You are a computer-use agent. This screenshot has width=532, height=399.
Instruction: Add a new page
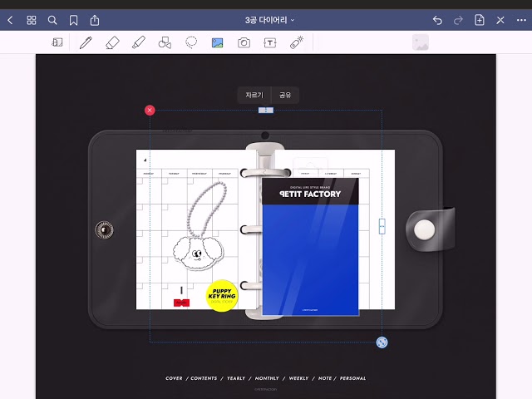pos(479,20)
